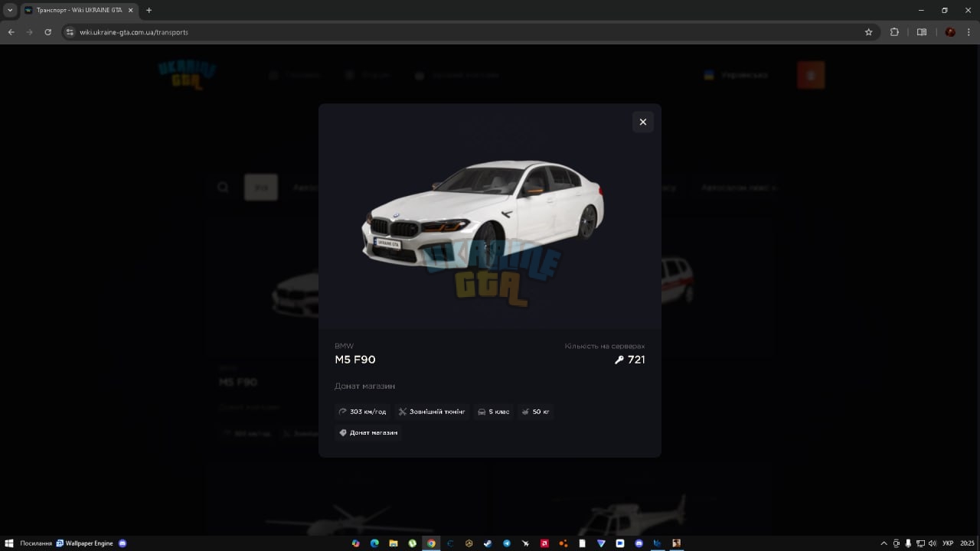Click the Донат магазин tag with label icon
The height and width of the screenshot is (551, 980).
pos(368,432)
